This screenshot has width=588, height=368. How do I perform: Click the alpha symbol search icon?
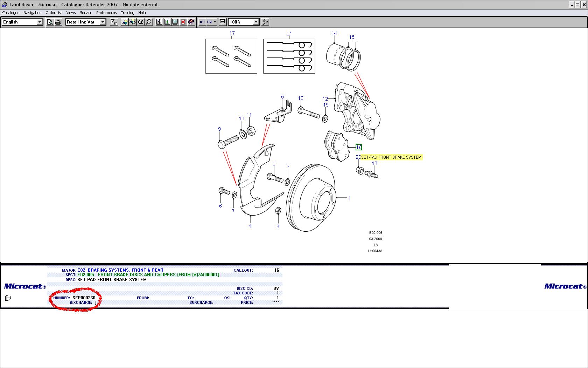[141, 22]
